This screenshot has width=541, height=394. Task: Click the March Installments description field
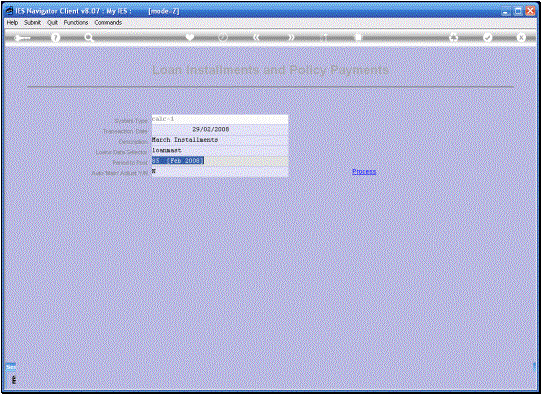tap(220, 140)
